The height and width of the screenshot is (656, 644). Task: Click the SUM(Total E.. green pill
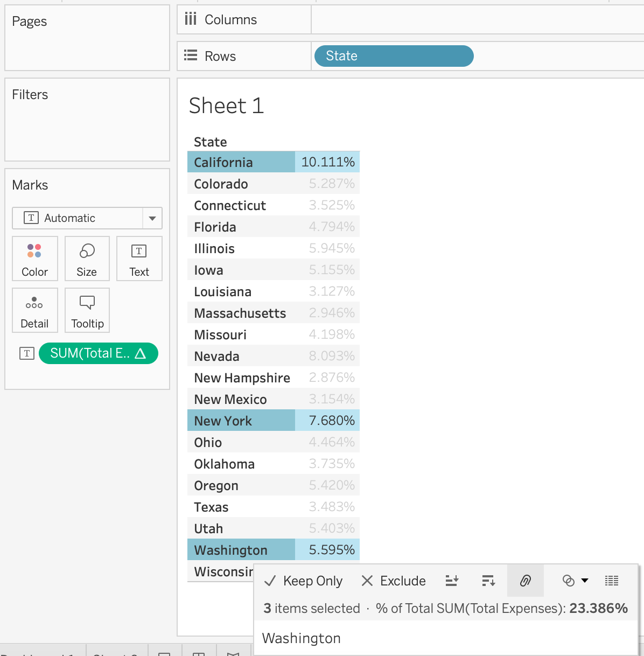point(99,353)
